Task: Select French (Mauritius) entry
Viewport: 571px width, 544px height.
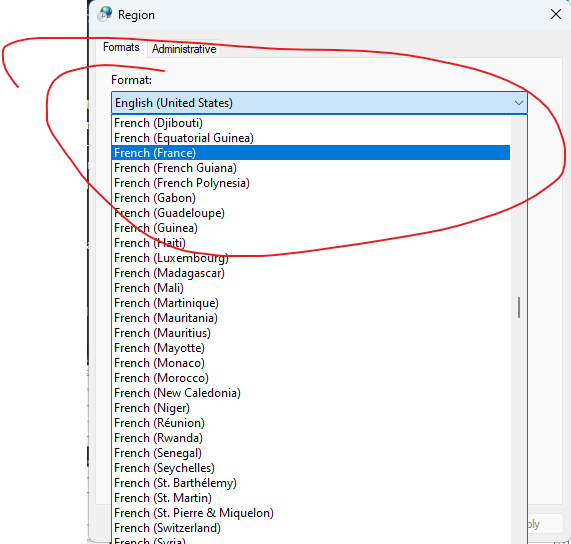Action: [311, 333]
